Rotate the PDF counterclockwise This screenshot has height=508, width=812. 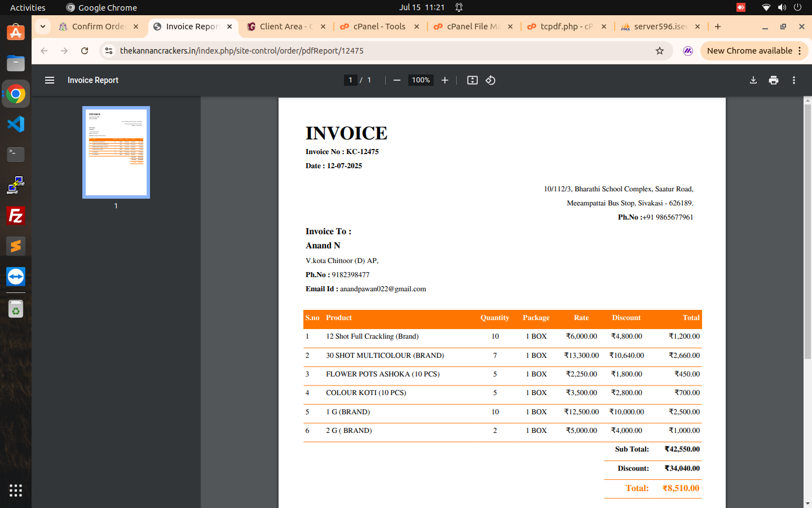tap(491, 80)
